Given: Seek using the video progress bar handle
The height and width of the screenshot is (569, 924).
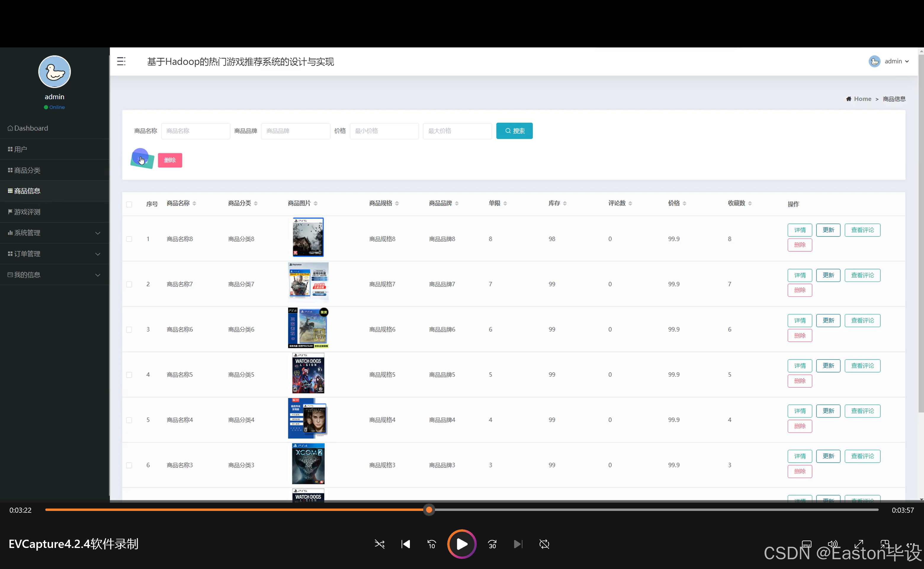Looking at the screenshot, I should pyautogui.click(x=429, y=510).
